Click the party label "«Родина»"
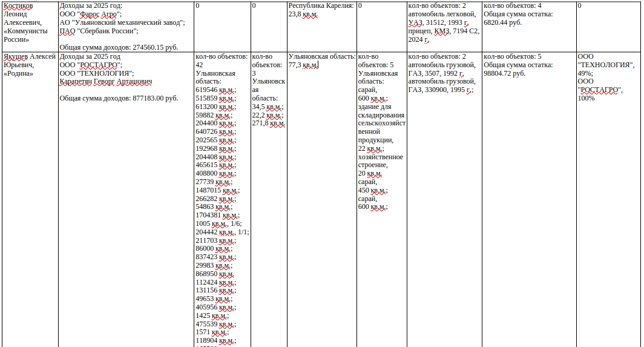Image resolution: width=644 pixels, height=347 pixels. tap(19, 73)
